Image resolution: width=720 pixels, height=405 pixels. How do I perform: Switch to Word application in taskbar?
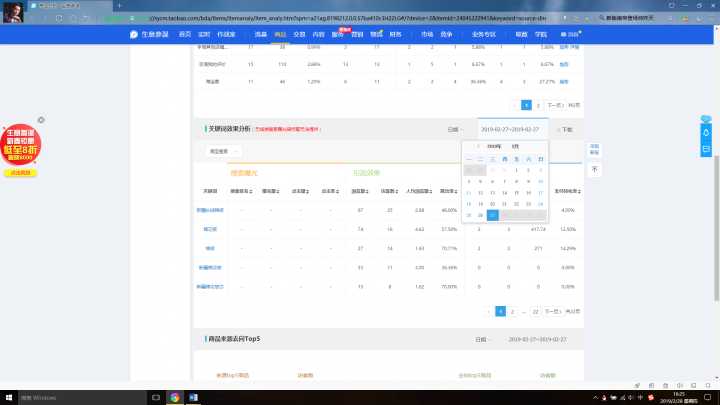(x=193, y=397)
